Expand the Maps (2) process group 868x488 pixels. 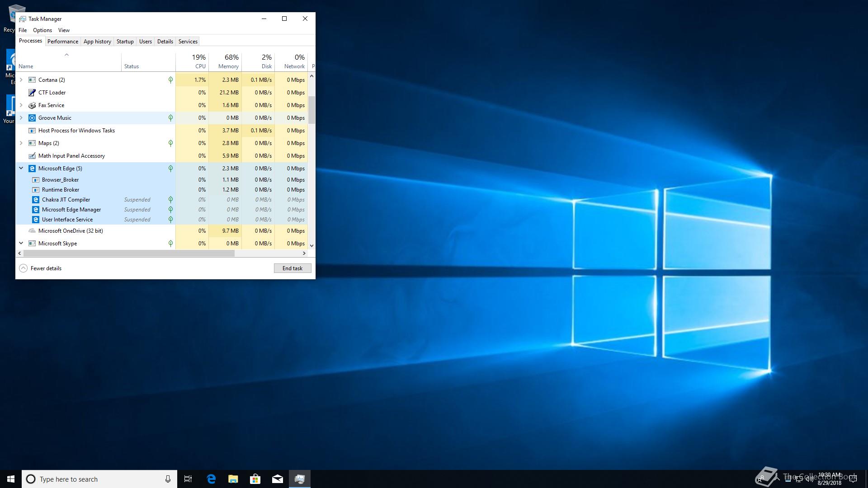[x=21, y=143]
